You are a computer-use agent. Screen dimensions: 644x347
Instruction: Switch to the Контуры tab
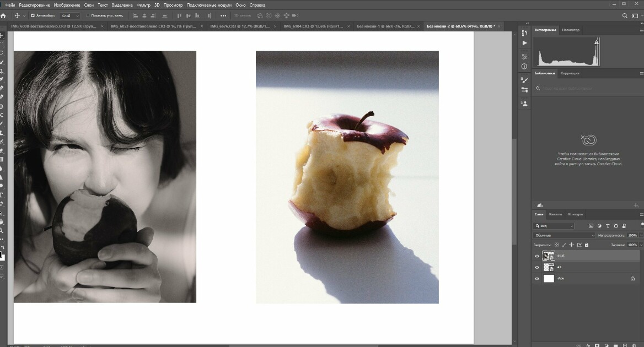tap(576, 214)
